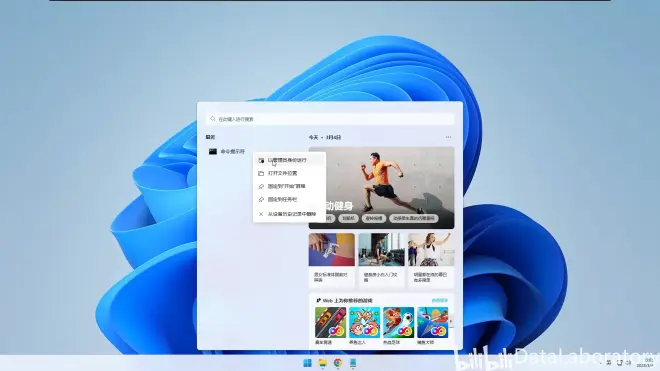The height and width of the screenshot is (371, 660).
Task: Open the gym workout article card
Action: 381,260
